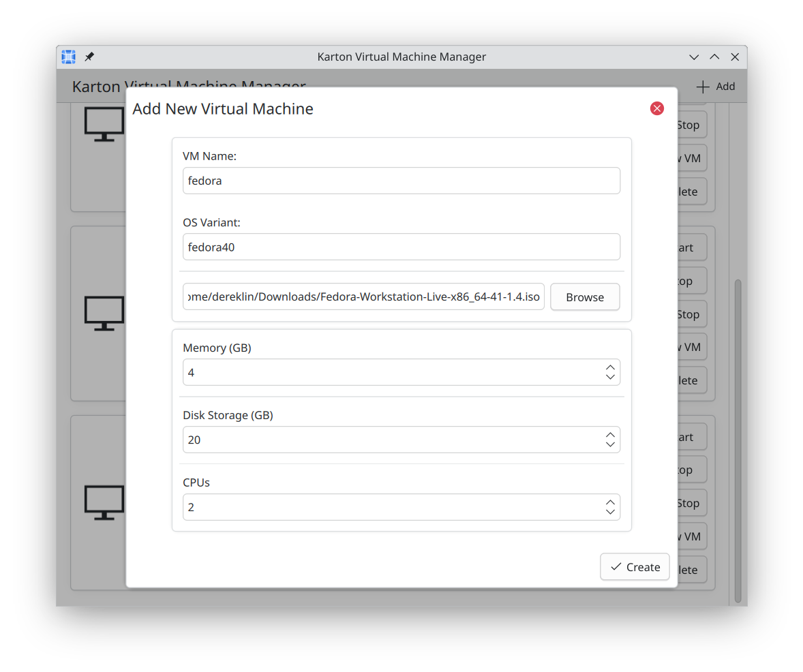
Task: Maximize the Karton window
Action: (x=714, y=57)
